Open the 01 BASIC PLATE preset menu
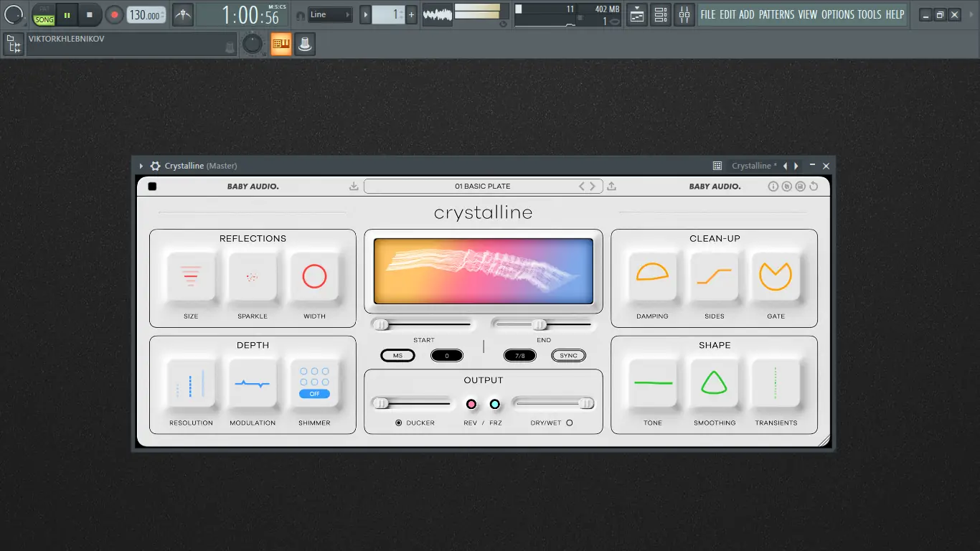 click(x=483, y=187)
